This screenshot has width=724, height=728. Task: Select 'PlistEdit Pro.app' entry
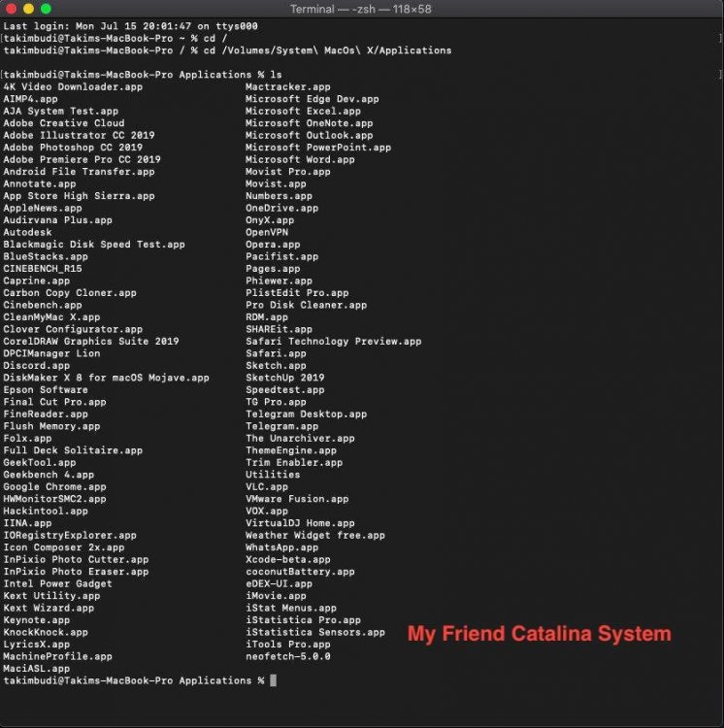point(297,293)
